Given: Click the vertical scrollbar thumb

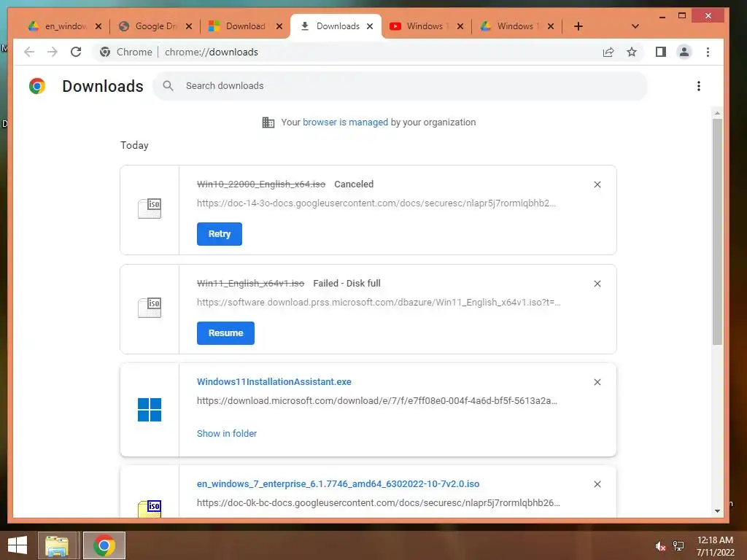Looking at the screenshot, I should [717, 232].
